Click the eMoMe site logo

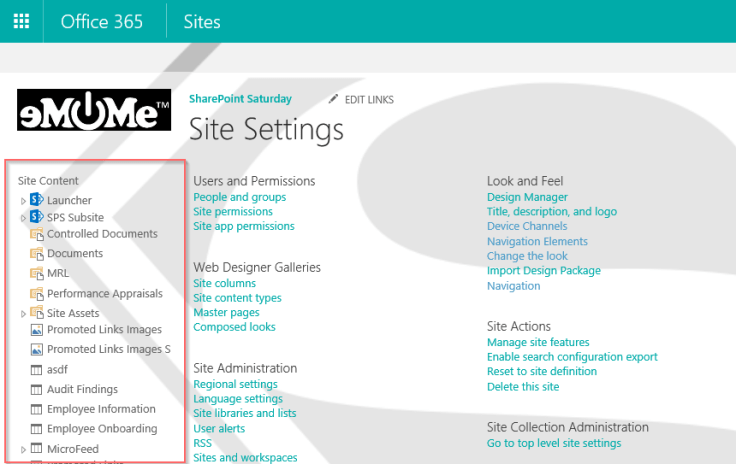point(94,110)
